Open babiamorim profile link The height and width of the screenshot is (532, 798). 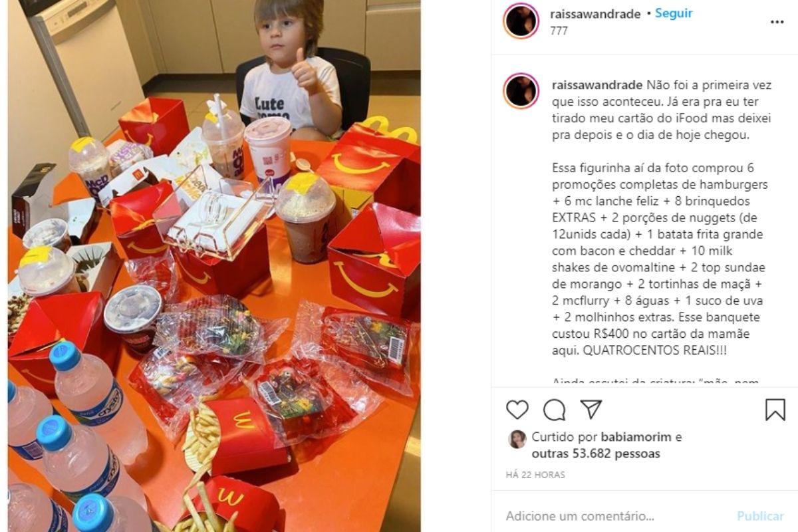636,438
